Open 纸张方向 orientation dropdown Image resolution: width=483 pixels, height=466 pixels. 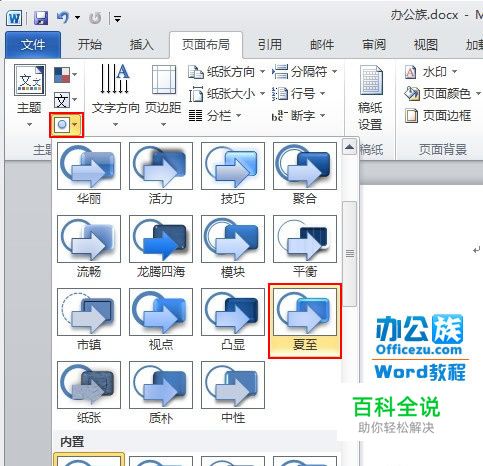[226, 72]
